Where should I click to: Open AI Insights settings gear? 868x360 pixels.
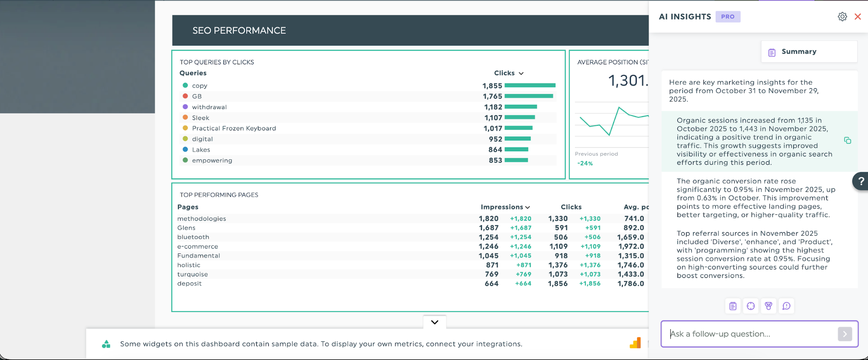click(842, 17)
